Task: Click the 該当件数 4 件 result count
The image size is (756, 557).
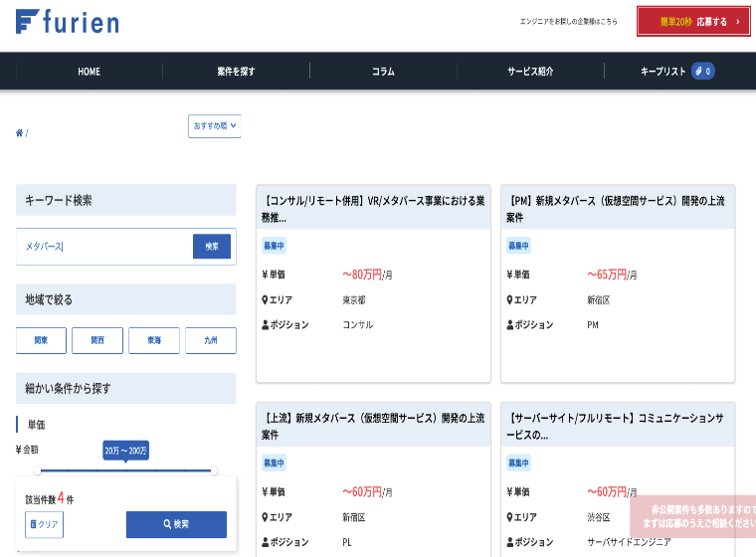Action: (50, 498)
